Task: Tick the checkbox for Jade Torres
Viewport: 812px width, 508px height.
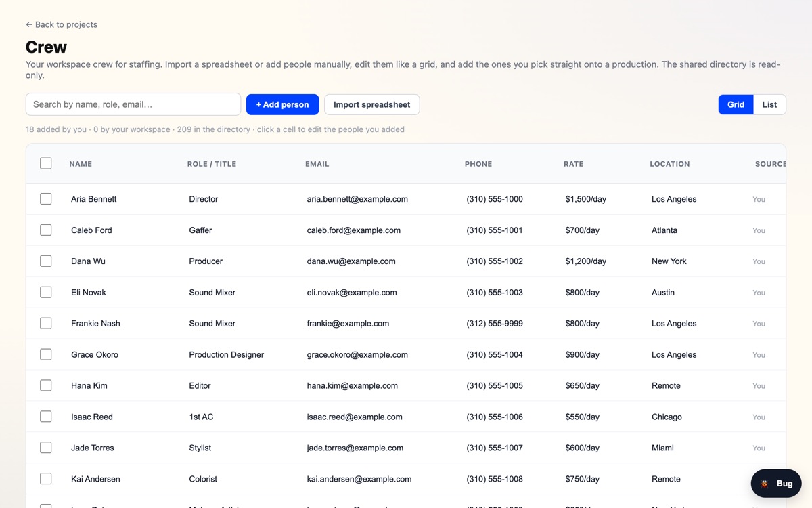Action: click(46, 448)
